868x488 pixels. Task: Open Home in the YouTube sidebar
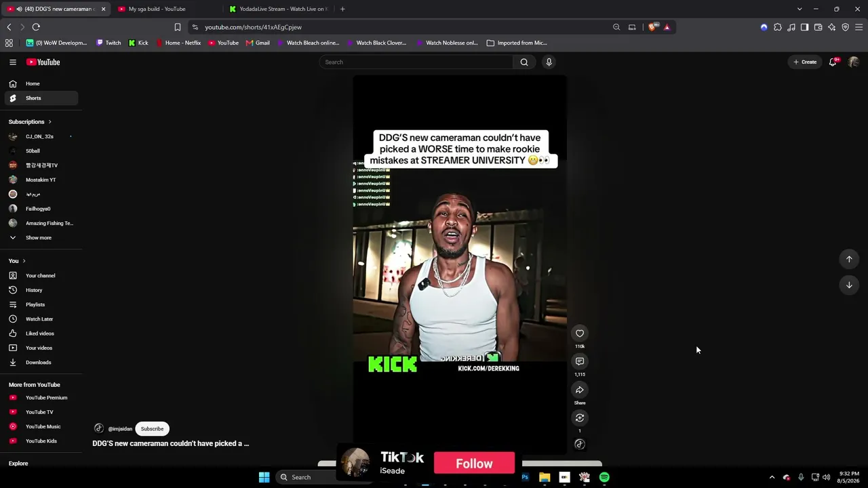(x=41, y=84)
